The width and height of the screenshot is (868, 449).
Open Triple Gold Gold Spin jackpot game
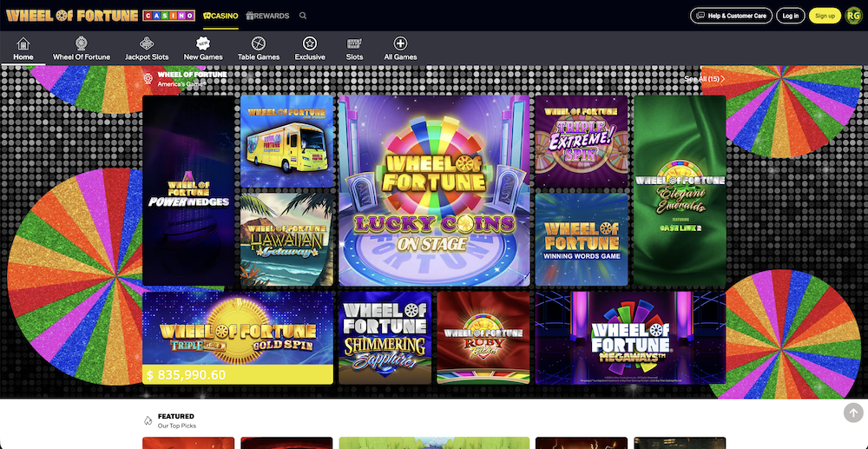[x=238, y=338]
